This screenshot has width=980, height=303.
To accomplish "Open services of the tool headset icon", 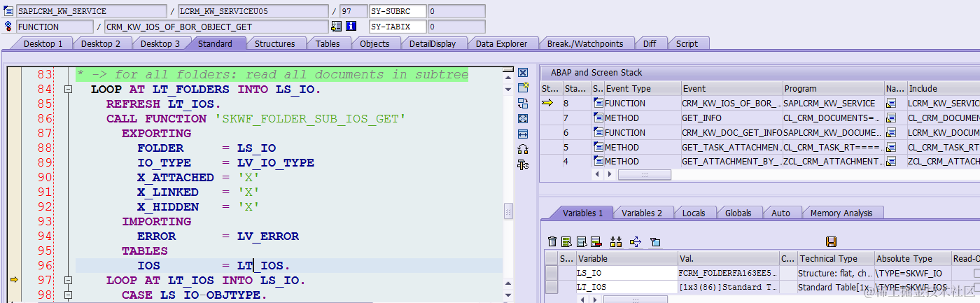I will pyautogui.click(x=522, y=150).
